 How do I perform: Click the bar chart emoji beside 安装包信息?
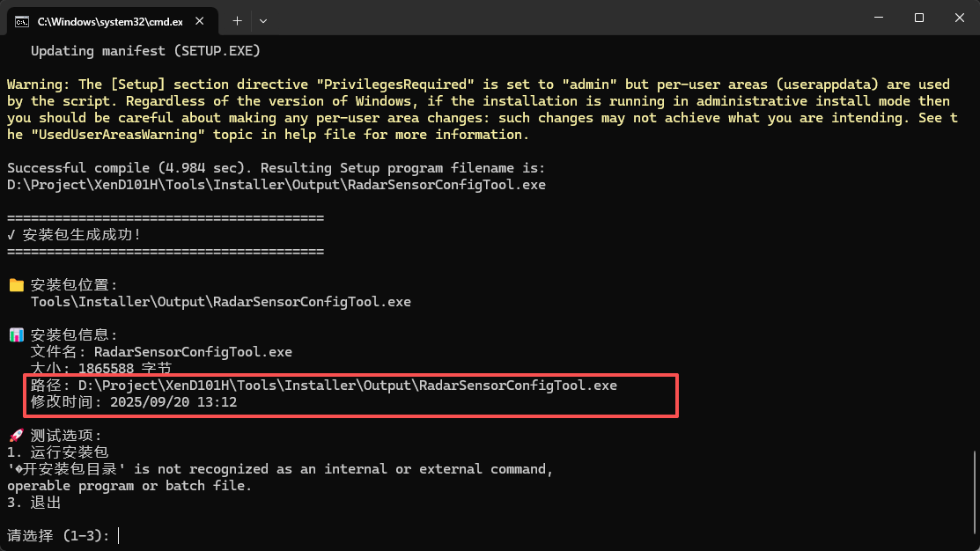16,335
